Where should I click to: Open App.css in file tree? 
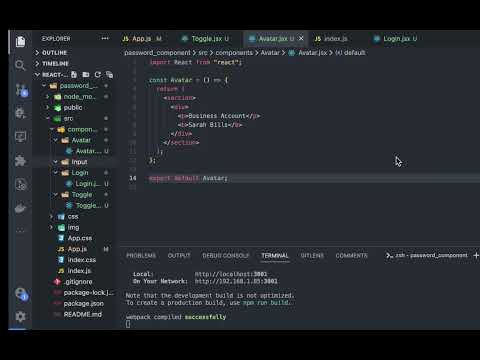[x=75, y=238]
